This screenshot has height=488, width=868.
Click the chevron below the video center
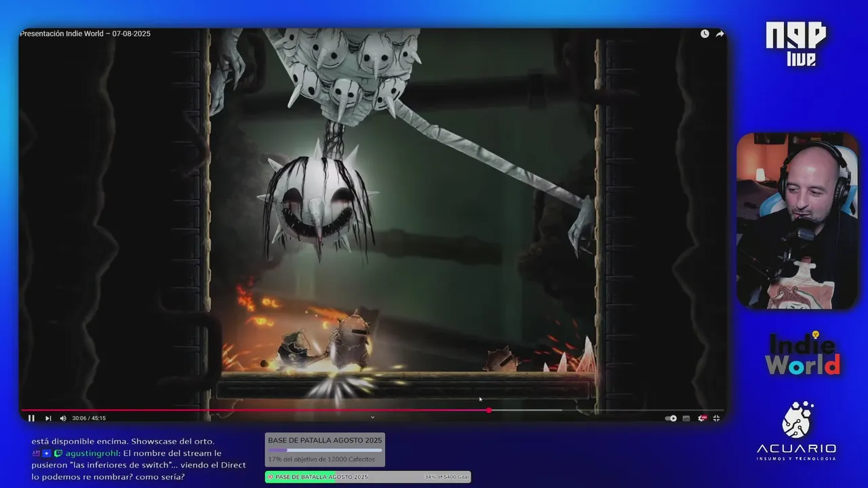coord(372,418)
